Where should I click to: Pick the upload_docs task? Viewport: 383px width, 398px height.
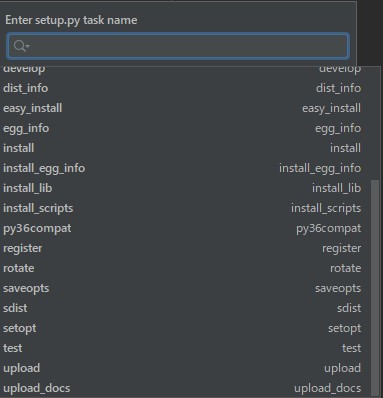click(x=185, y=388)
